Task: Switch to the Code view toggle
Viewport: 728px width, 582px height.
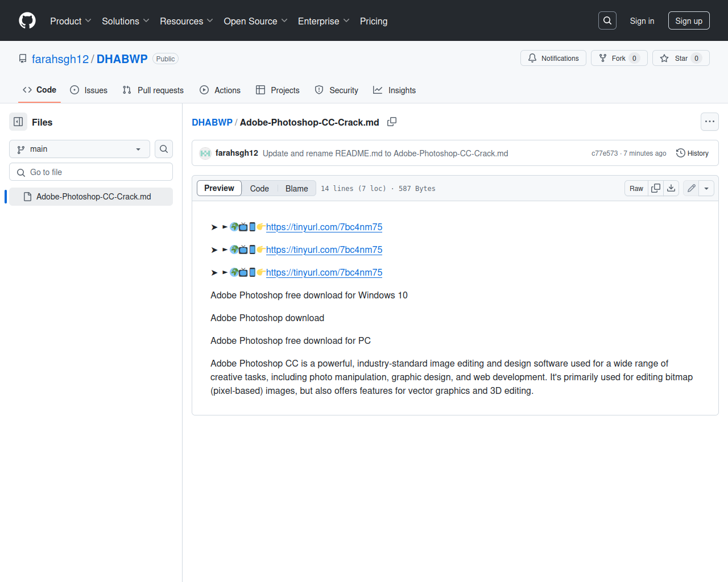Action: coord(259,188)
